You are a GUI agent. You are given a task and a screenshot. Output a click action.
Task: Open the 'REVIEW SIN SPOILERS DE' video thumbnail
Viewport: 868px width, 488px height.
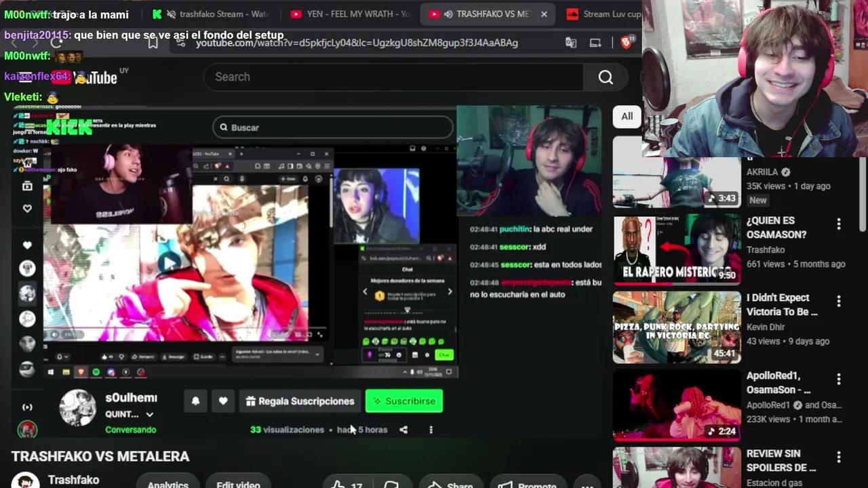(x=677, y=468)
